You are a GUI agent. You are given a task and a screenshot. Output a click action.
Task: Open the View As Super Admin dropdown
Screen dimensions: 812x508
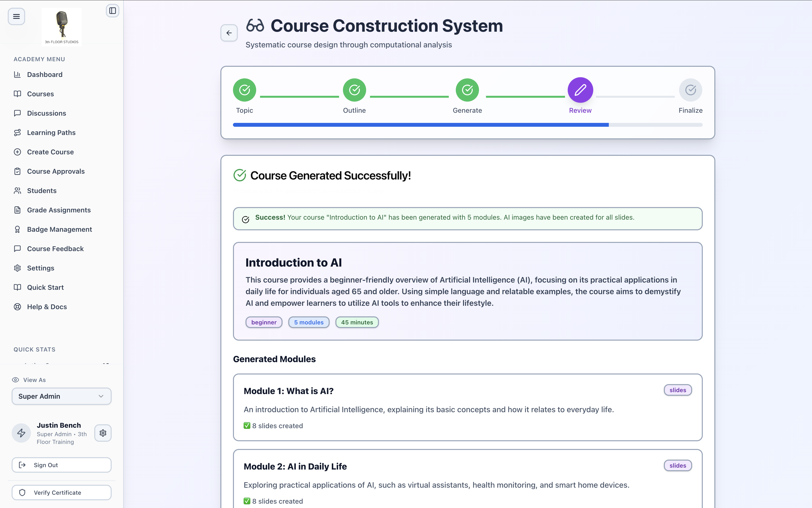[61, 396]
